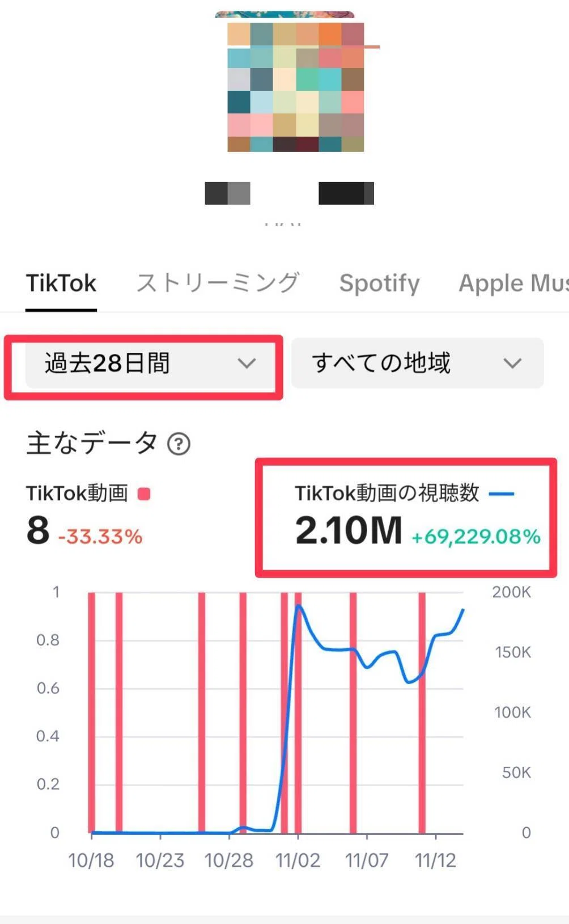Tap the pink bar at 10/18
This screenshot has width=569, height=924.
tap(92, 712)
